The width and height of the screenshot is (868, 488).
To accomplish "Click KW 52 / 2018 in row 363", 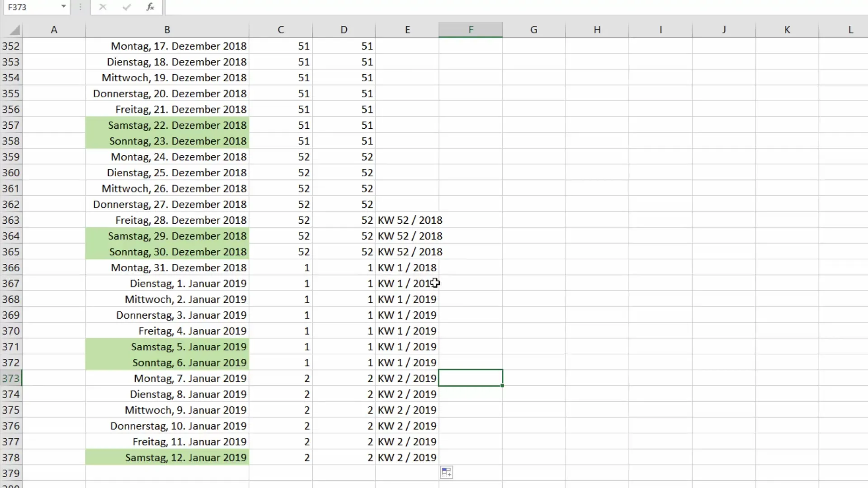I will coord(410,220).
